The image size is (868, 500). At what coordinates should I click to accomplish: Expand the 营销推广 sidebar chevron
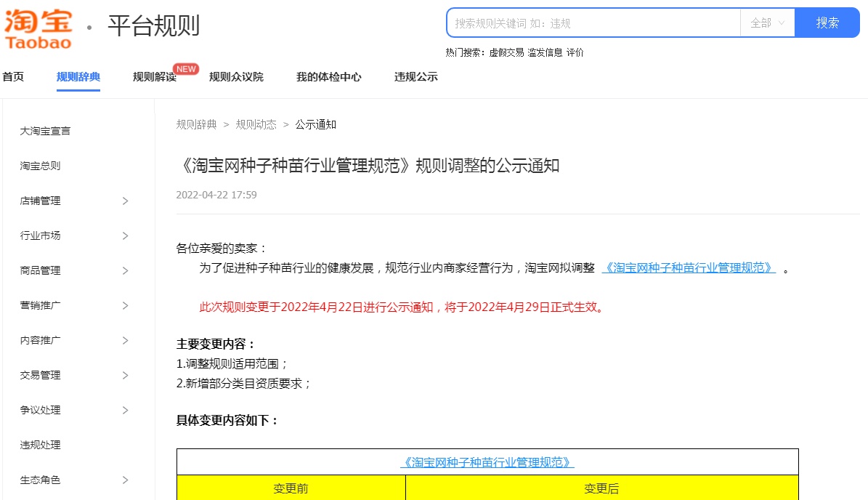(x=125, y=306)
